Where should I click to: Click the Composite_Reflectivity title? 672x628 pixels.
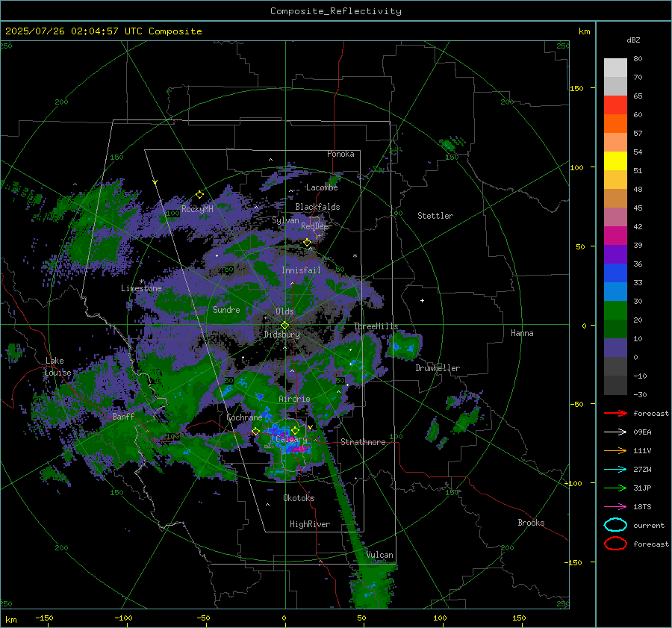(336, 11)
